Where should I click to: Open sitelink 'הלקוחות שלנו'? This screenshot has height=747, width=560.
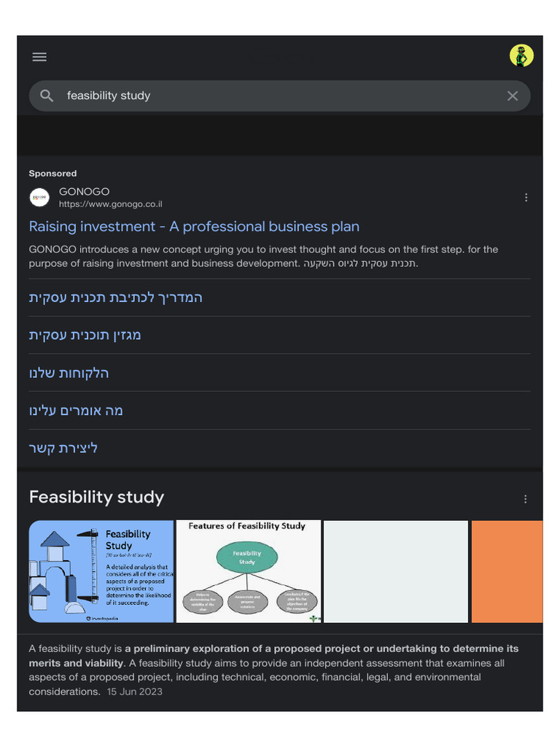tap(69, 373)
